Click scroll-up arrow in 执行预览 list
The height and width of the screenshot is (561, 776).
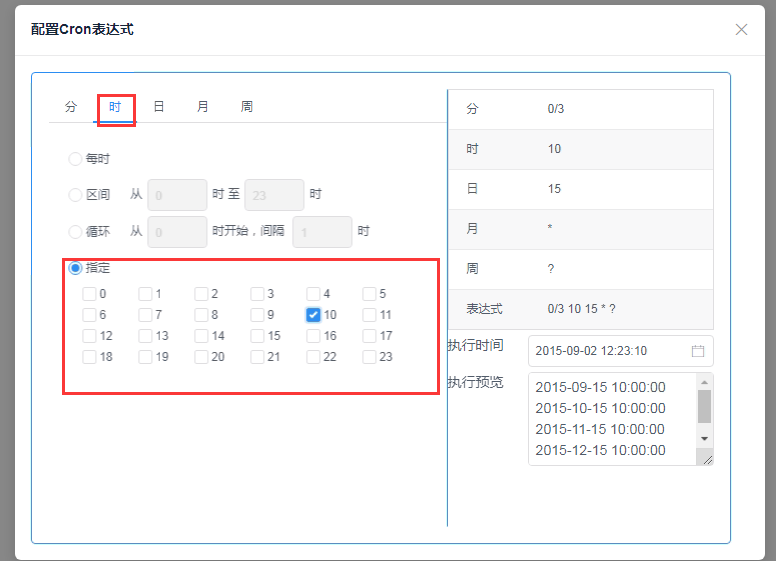[704, 382]
